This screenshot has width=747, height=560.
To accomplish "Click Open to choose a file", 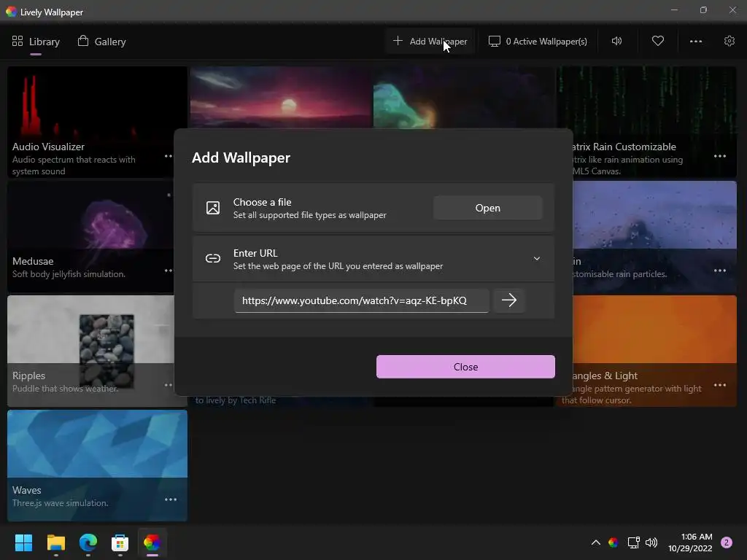I will click(488, 208).
